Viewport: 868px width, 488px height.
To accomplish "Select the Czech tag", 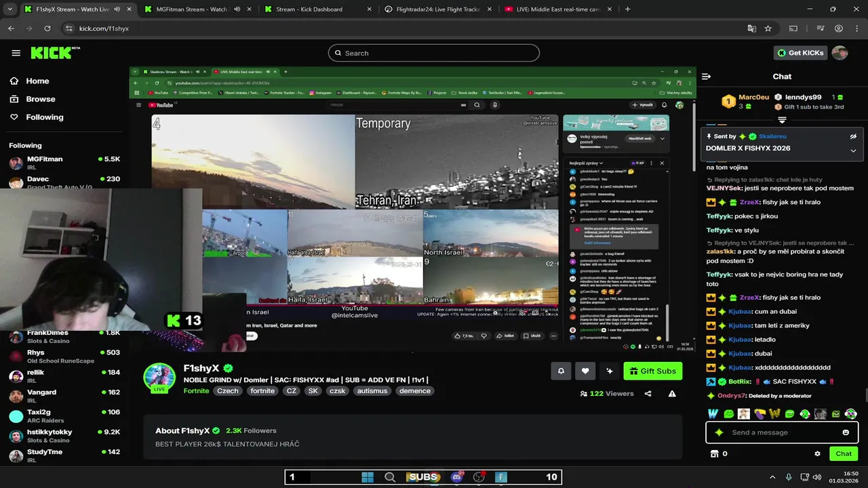I will point(228,391).
